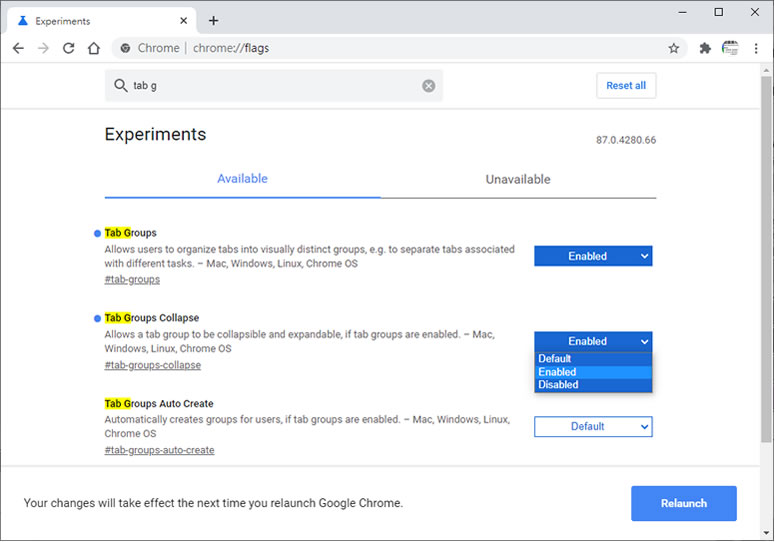Go back to the previous page
This screenshot has width=775, height=542.
point(18,48)
